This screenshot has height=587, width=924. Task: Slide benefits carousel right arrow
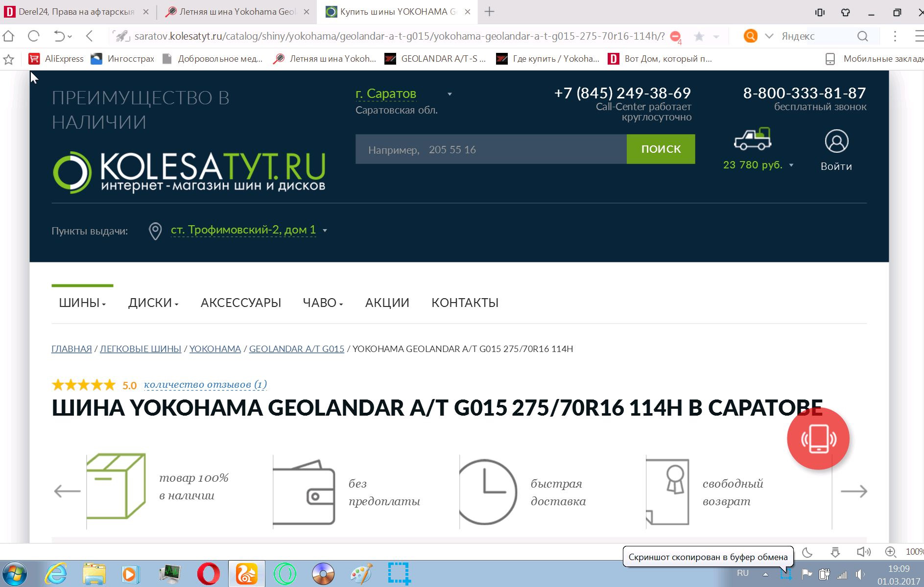pos(854,491)
